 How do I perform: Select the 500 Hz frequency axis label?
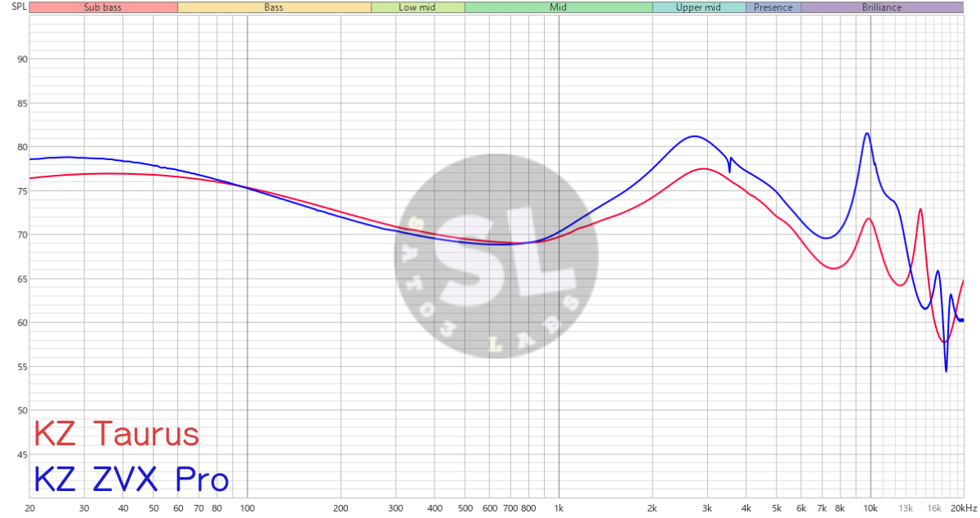point(465,507)
